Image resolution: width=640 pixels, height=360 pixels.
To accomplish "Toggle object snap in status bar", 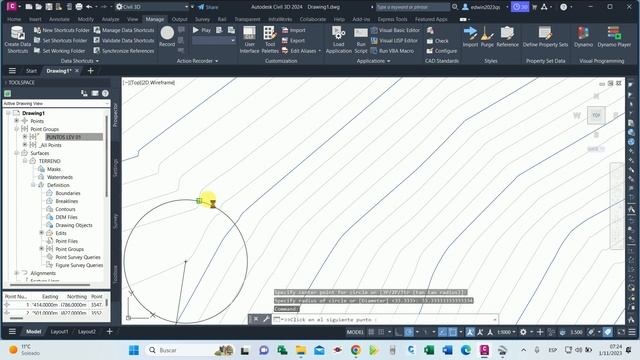I will coord(453,332).
